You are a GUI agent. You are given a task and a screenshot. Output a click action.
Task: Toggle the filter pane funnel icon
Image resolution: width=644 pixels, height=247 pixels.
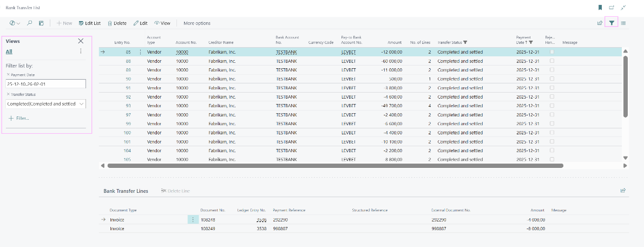[x=612, y=23]
